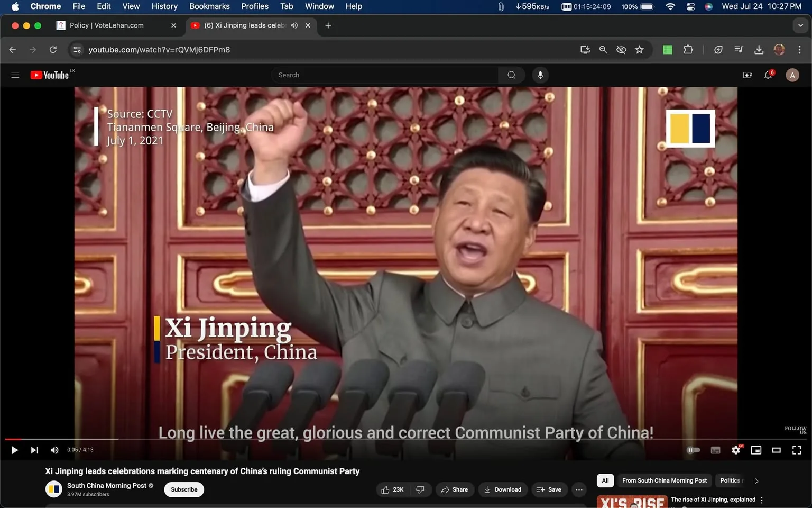Show more filter chips with right arrow

(756, 480)
